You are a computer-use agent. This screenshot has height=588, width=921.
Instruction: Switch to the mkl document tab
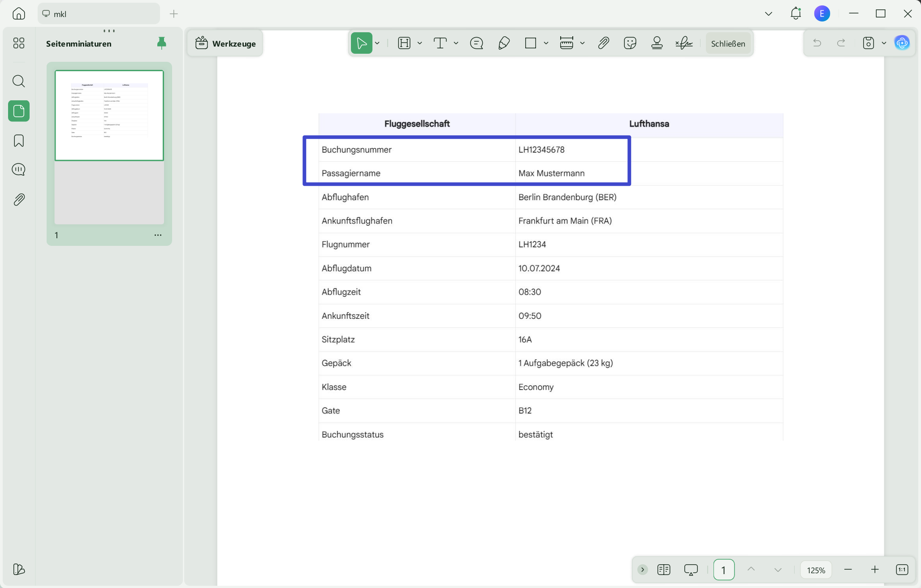[x=99, y=14]
